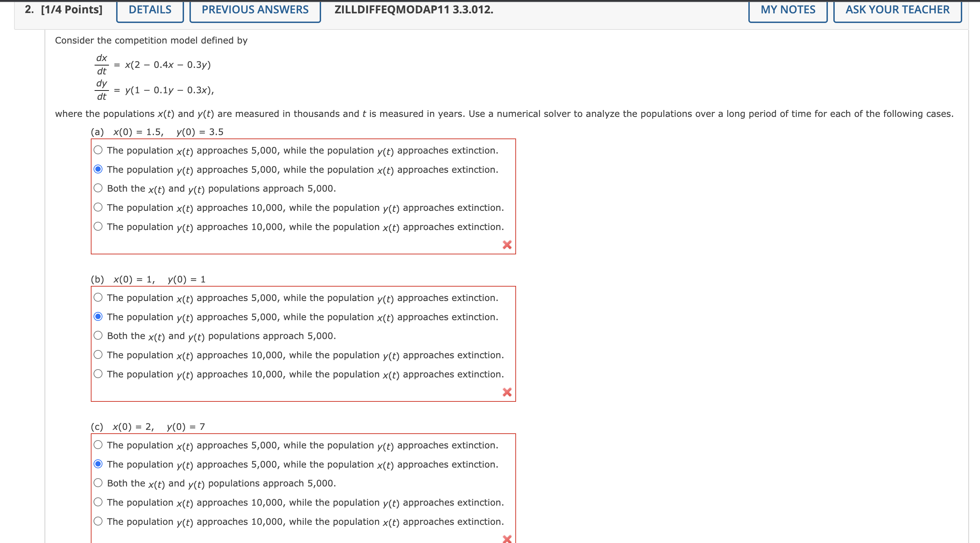The height and width of the screenshot is (543, 980).
Task: In part (b), select x(t) approaches 10,000
Action: (x=98, y=355)
